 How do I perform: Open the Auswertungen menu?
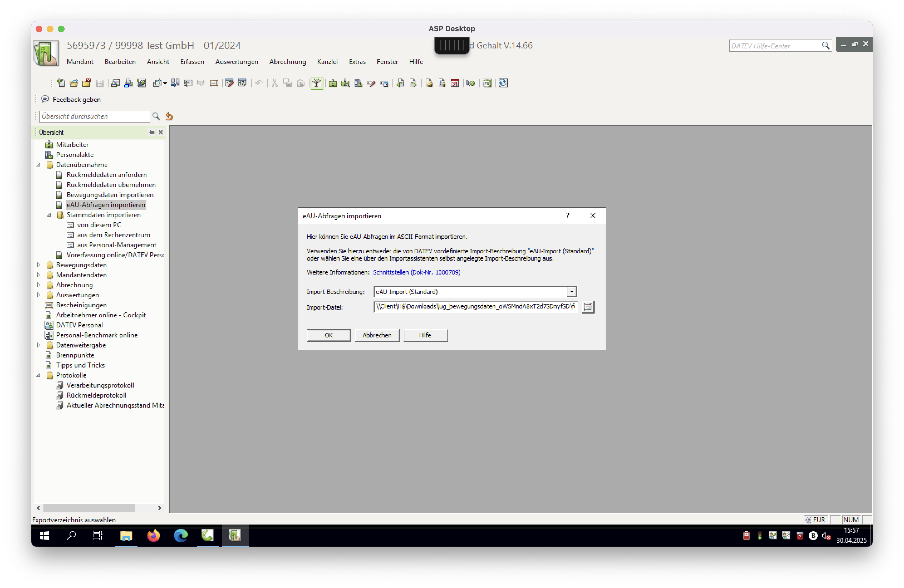pos(236,62)
